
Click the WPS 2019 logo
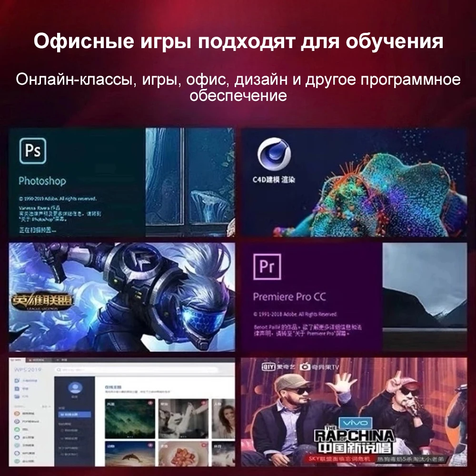28,369
